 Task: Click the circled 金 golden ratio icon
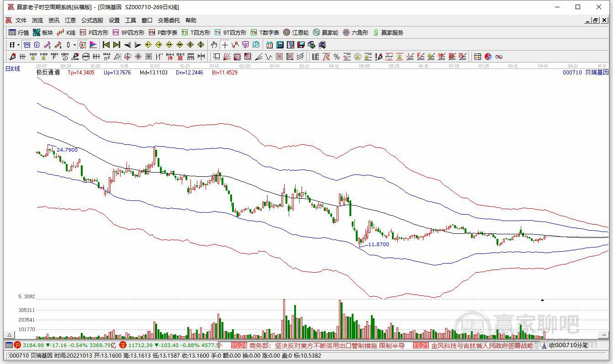coord(358,57)
